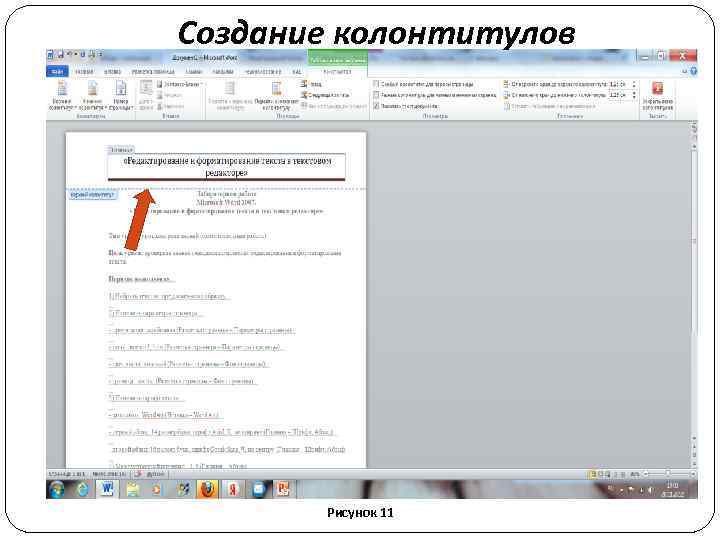The width and height of the screenshot is (720, 540).
Task: Click the header distance from top field
Action: 619,84
